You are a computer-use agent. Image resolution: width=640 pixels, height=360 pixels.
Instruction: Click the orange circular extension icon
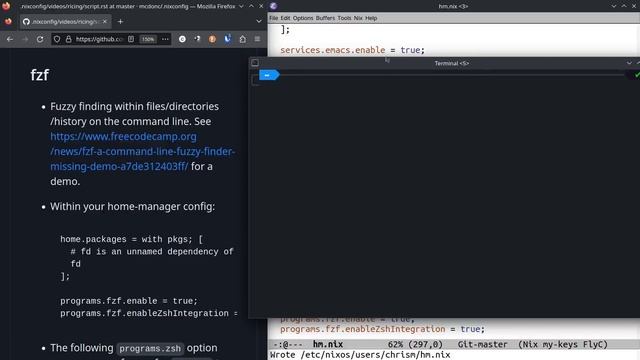click(x=212, y=39)
